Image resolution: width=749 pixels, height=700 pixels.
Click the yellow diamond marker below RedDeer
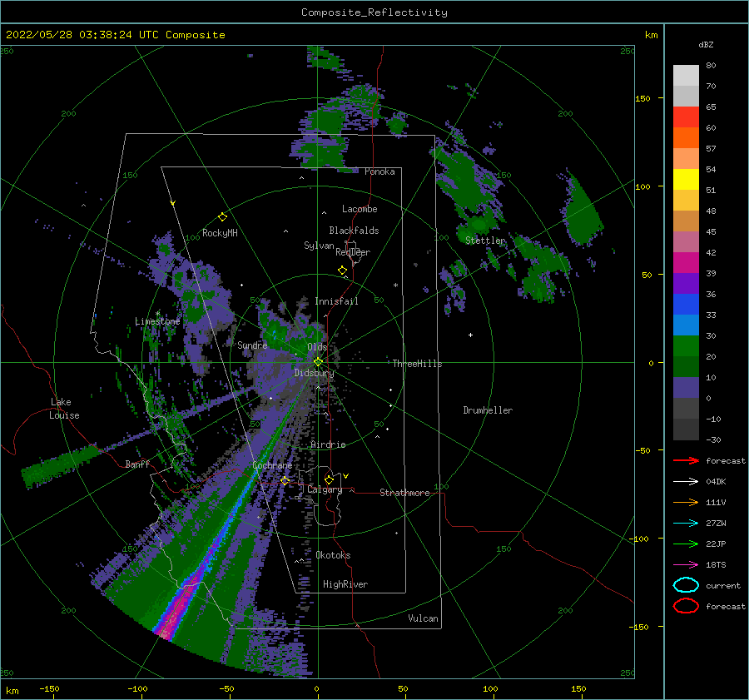pos(343,271)
